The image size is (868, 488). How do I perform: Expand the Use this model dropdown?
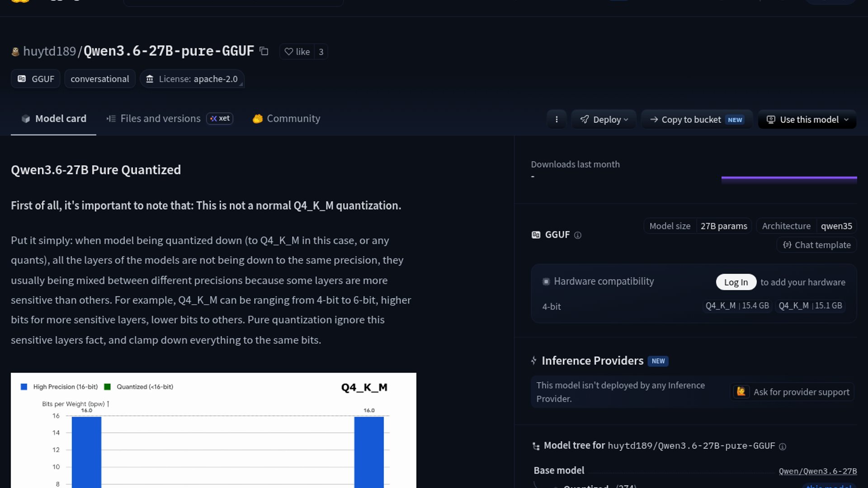807,120
